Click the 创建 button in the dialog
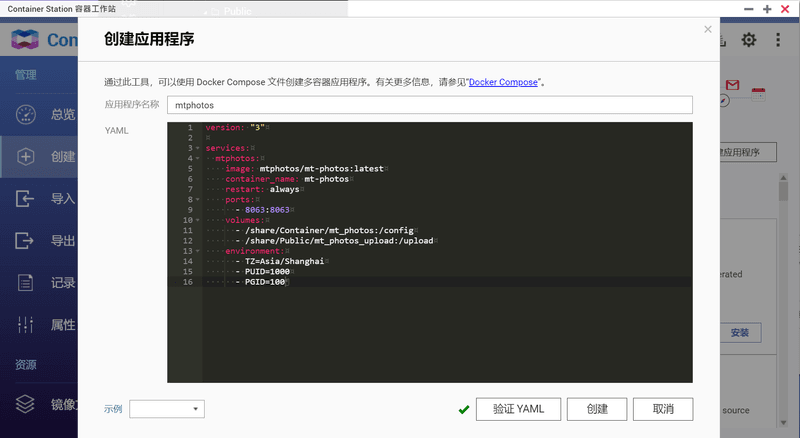Image resolution: width=800 pixels, height=438 pixels. [597, 409]
